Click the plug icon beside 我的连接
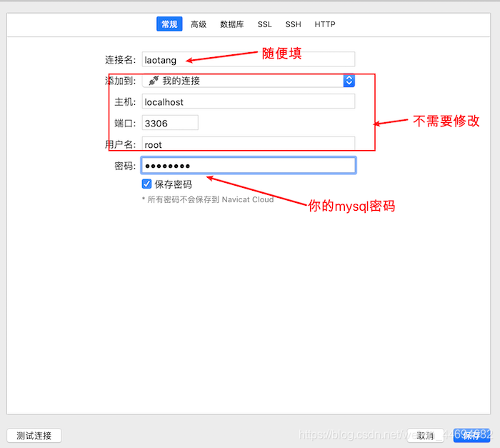 [x=154, y=81]
